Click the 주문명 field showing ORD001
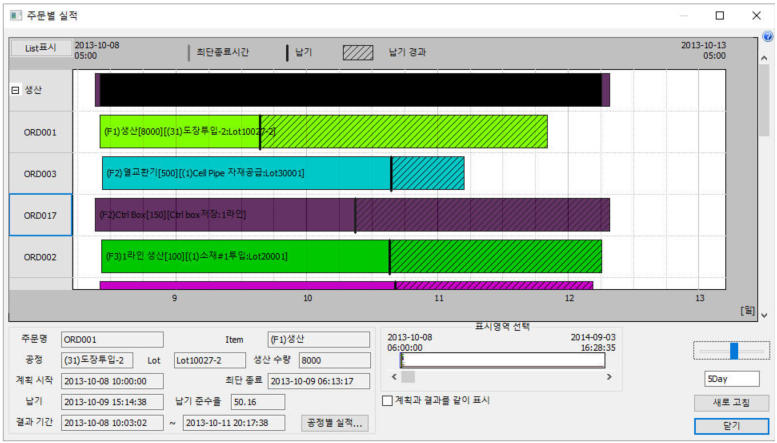This screenshot has width=777, height=443. tap(111, 340)
